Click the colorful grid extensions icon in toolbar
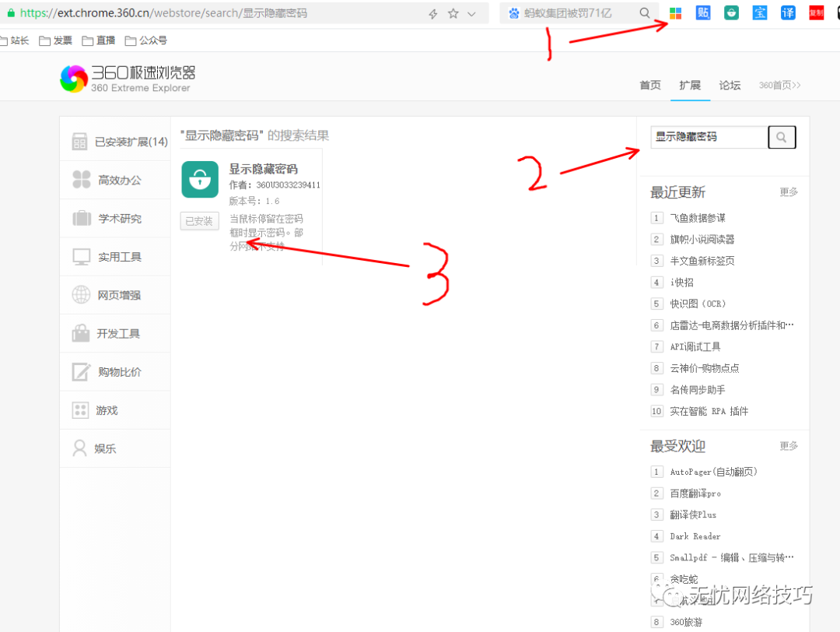 click(x=675, y=13)
